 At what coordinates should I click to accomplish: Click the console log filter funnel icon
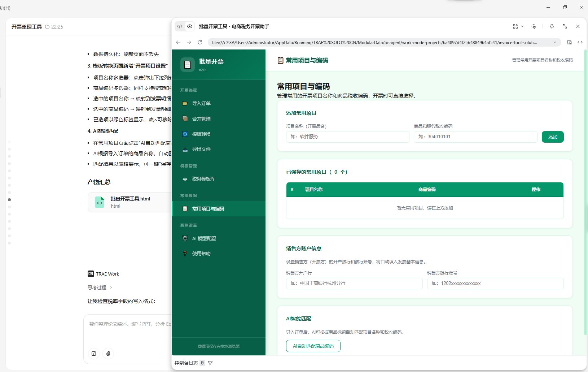(210, 363)
